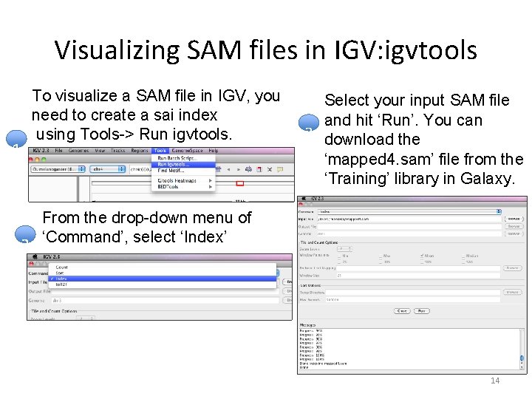Click the refresh icon in IGV toolbar
The height and width of the screenshot is (399, 532).
(249, 169)
